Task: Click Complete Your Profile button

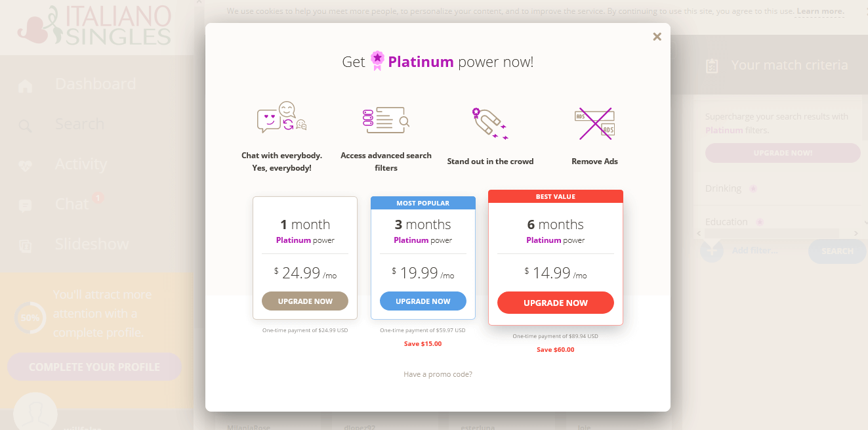Action: click(x=94, y=367)
